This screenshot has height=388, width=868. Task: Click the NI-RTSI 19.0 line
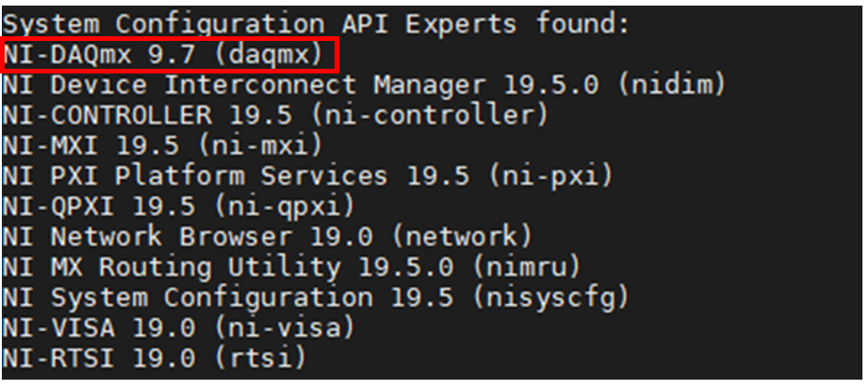point(154,359)
